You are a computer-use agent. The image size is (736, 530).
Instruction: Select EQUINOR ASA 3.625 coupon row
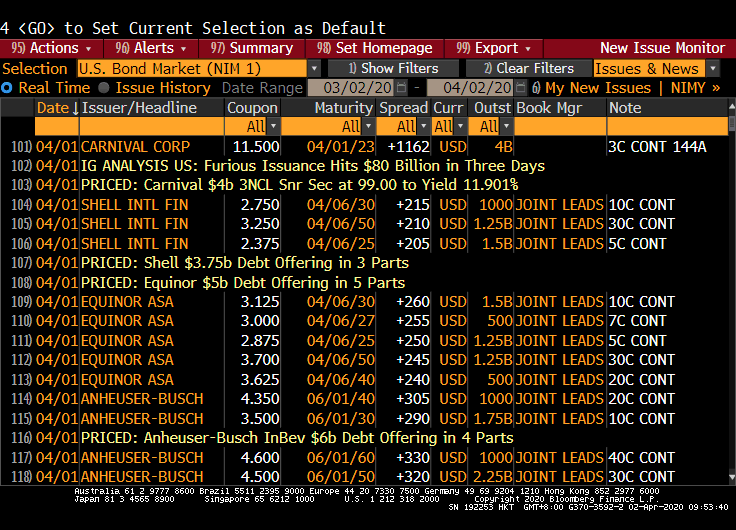364,380
